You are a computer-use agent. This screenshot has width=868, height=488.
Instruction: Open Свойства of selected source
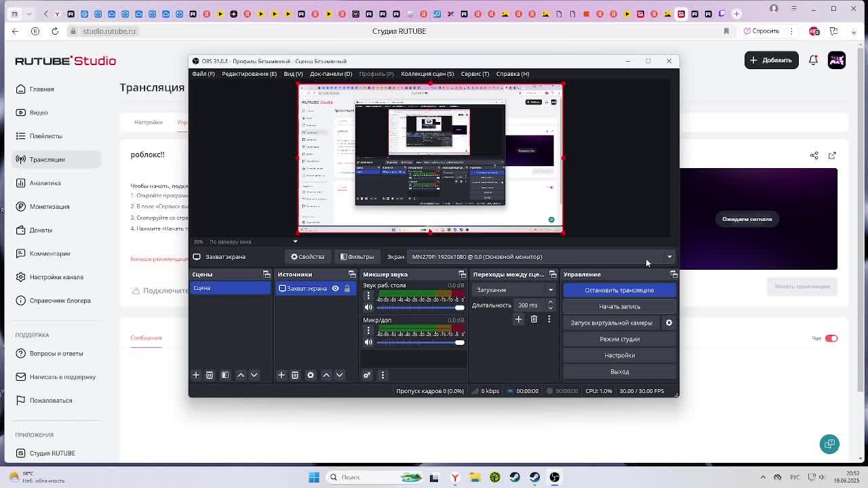click(308, 257)
